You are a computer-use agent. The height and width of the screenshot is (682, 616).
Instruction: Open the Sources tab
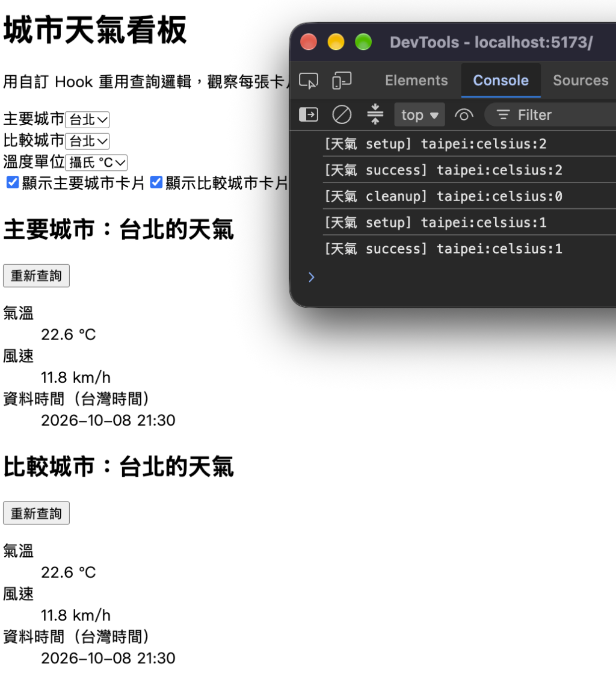[x=581, y=81]
